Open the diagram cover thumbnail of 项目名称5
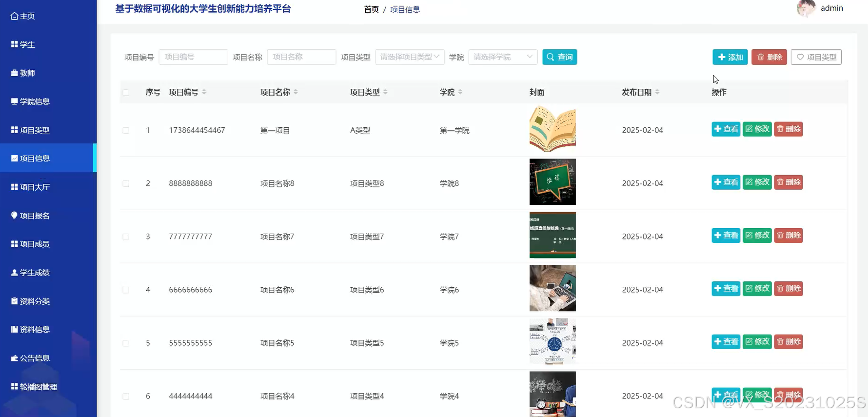The width and height of the screenshot is (868, 417). [552, 341]
